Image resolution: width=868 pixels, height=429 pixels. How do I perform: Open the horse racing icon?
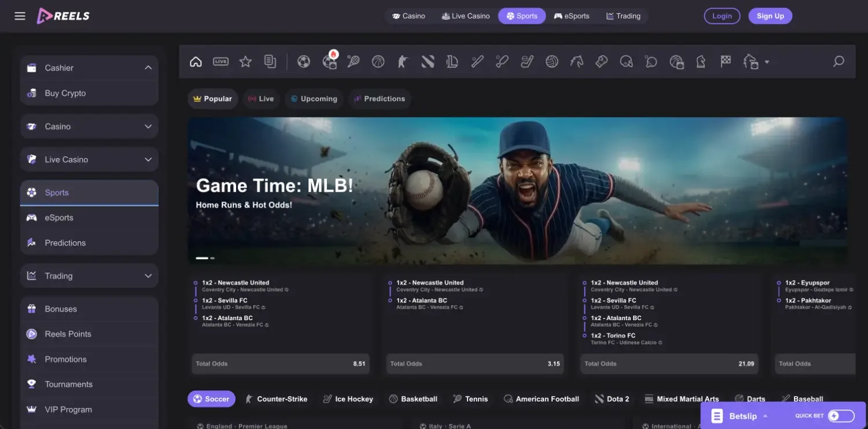pyautogui.click(x=577, y=61)
